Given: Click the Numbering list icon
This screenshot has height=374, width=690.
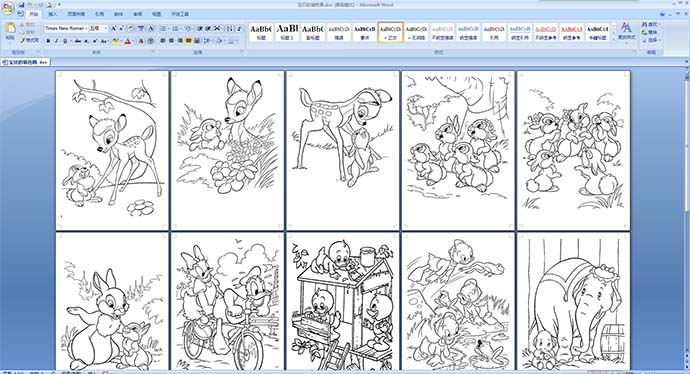Looking at the screenshot, I should (x=177, y=28).
